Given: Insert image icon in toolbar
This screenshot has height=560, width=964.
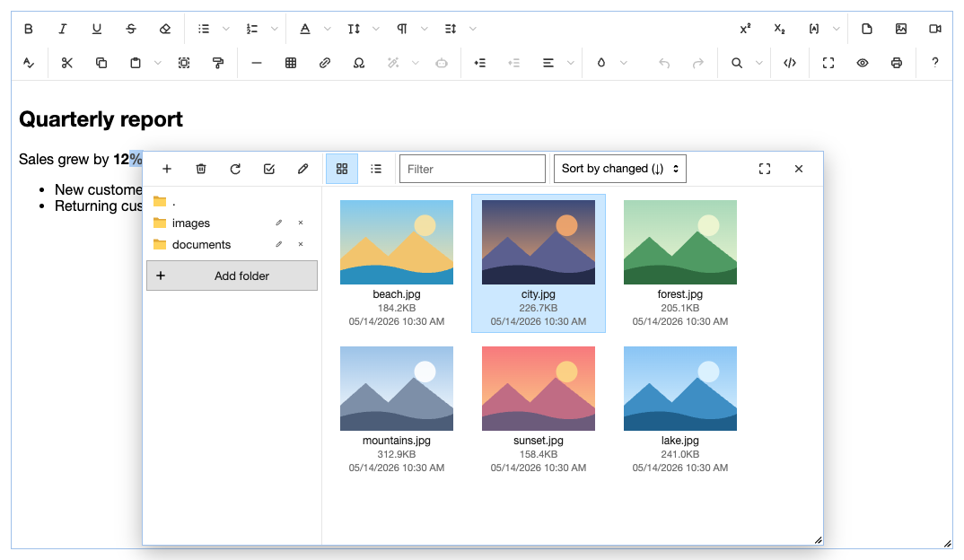Looking at the screenshot, I should click(x=901, y=29).
